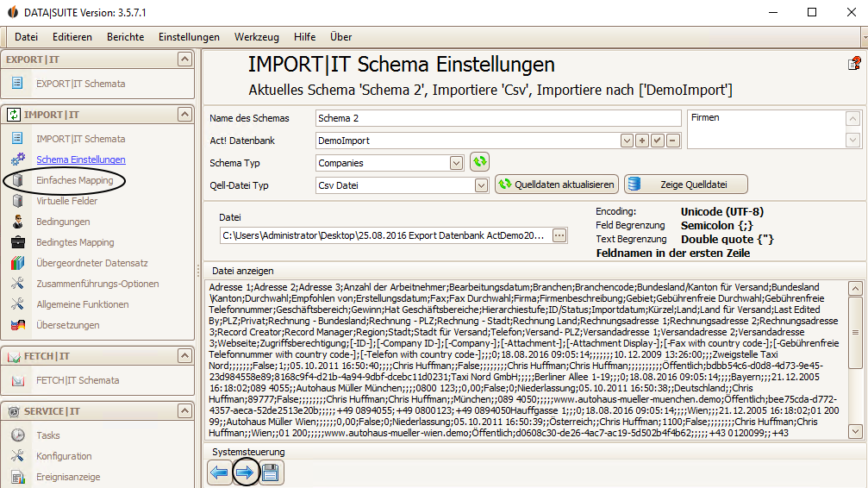Refresh schema type with green arrows icon

pos(479,162)
